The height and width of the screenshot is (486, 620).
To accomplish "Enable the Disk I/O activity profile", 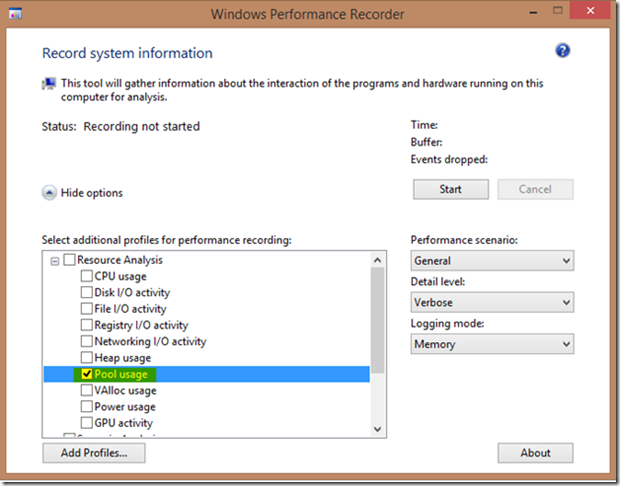I will [x=87, y=292].
